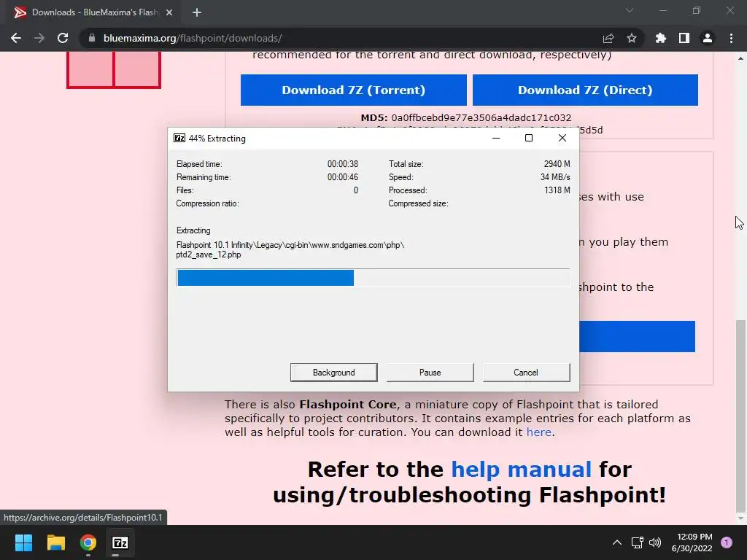Send extraction to Background
Viewport: 747px width, 560px height.
pos(334,373)
